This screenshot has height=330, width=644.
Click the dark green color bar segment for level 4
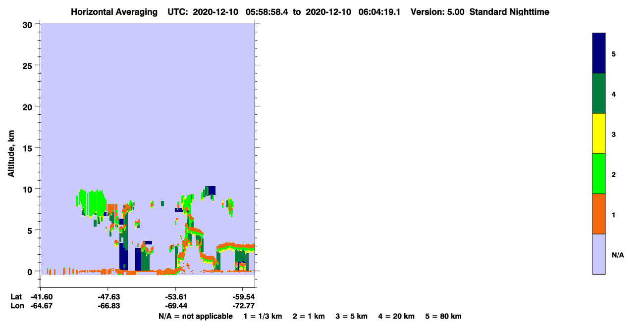click(x=599, y=94)
